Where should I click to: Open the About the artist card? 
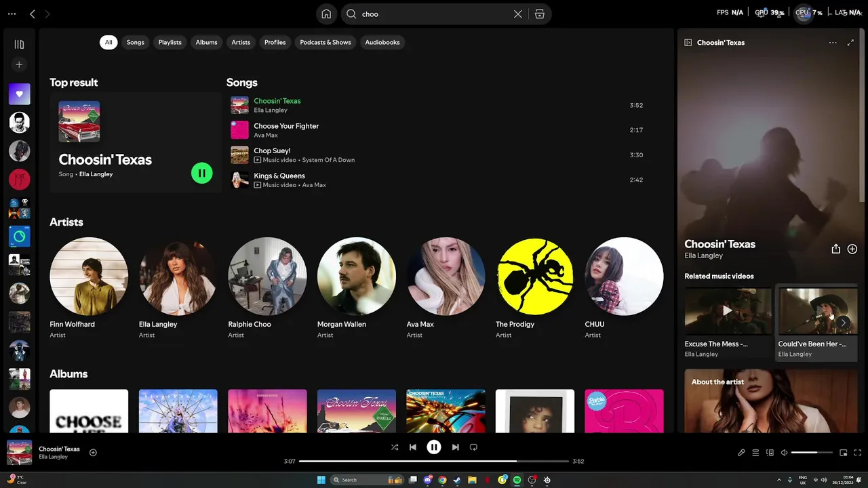click(x=771, y=401)
